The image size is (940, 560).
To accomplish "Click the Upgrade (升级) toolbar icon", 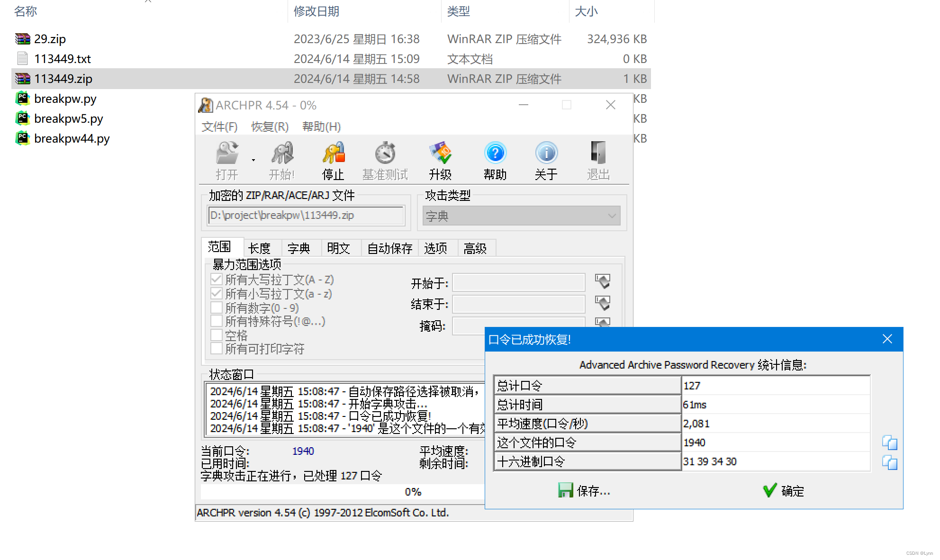I will coord(441,154).
